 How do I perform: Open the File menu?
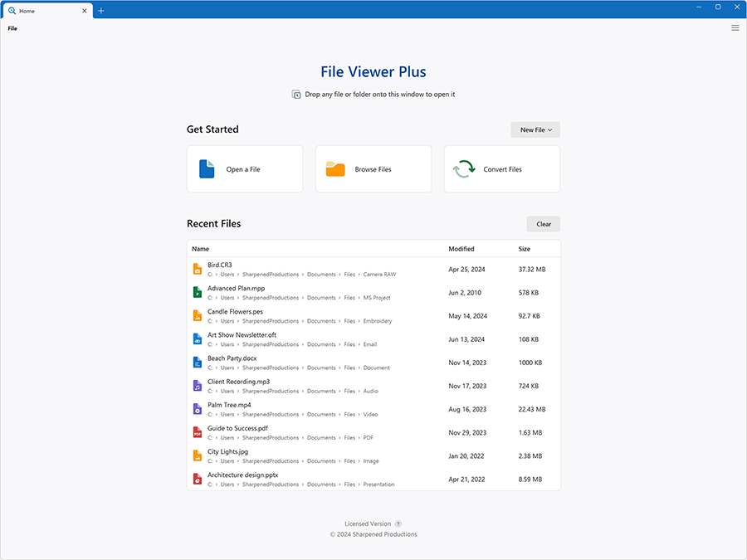point(12,28)
